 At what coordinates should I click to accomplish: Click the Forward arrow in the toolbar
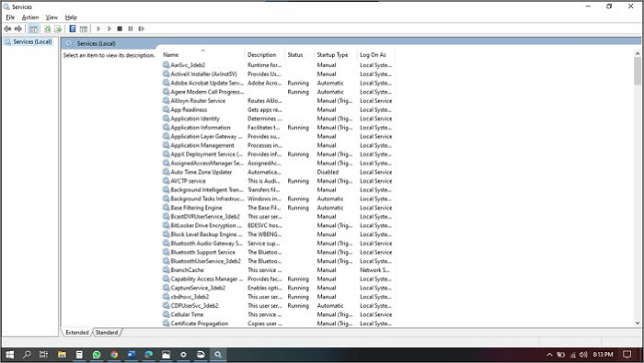18,28
